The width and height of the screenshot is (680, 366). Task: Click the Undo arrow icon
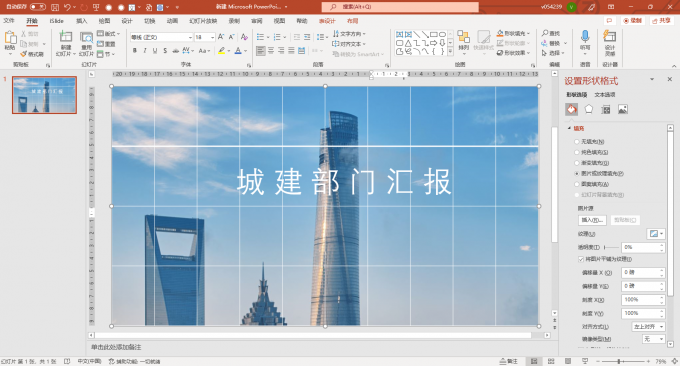pos(67,7)
